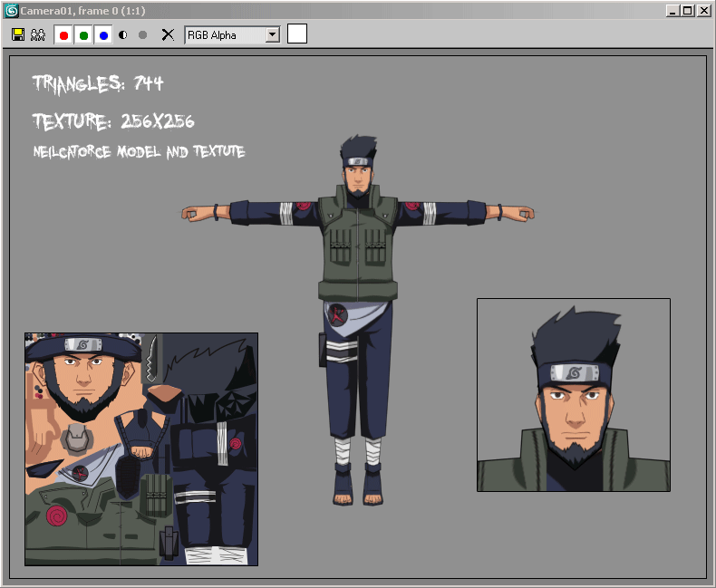This screenshot has width=716, height=588.
Task: Click the Clone Rendered Frame Window icon
Action: coord(38,34)
